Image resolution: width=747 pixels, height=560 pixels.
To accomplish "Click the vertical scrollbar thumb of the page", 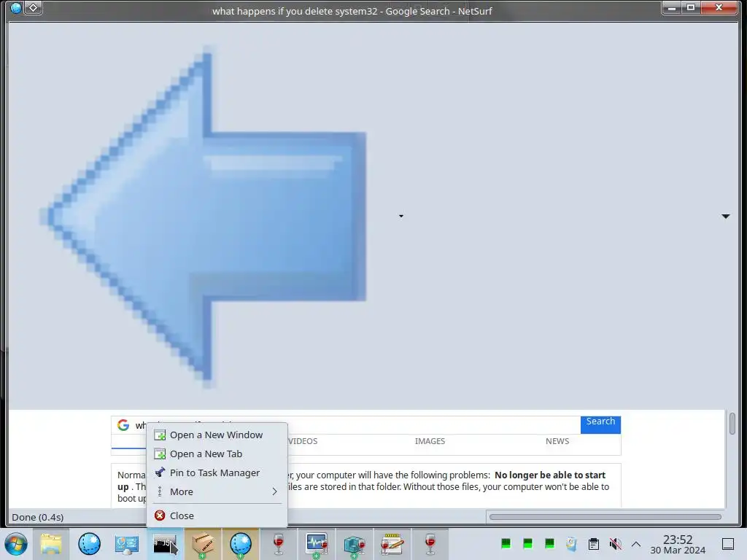I will pyautogui.click(x=732, y=424).
